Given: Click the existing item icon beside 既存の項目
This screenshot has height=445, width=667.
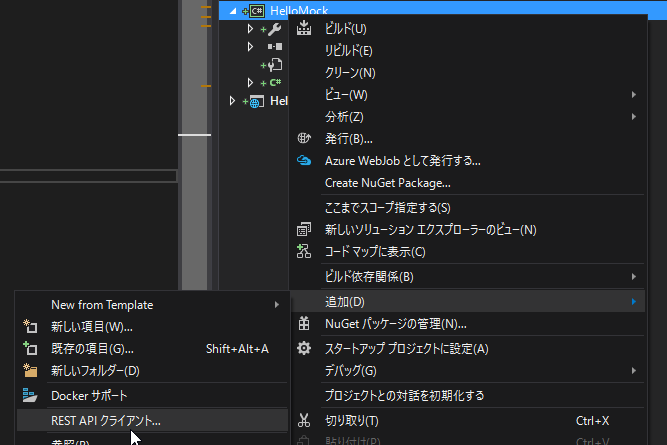Looking at the screenshot, I should tap(30, 348).
